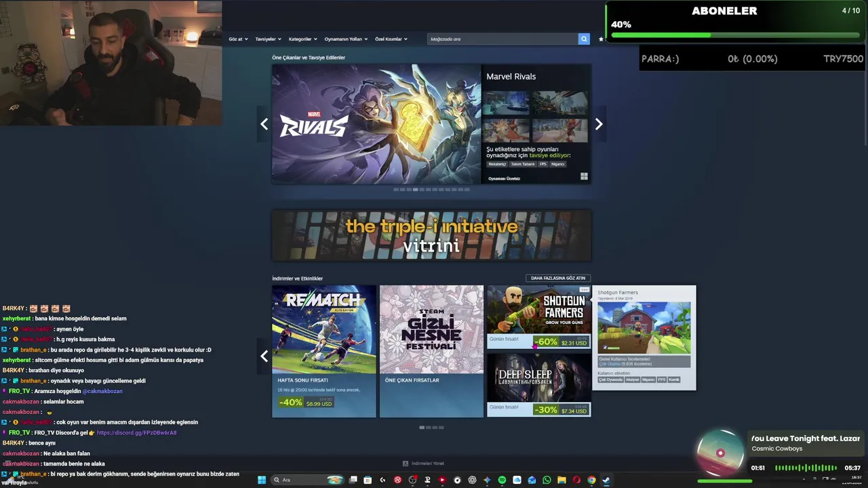Launch Microsoft Store from taskbar
This screenshot has width=868, height=488.
368,480
